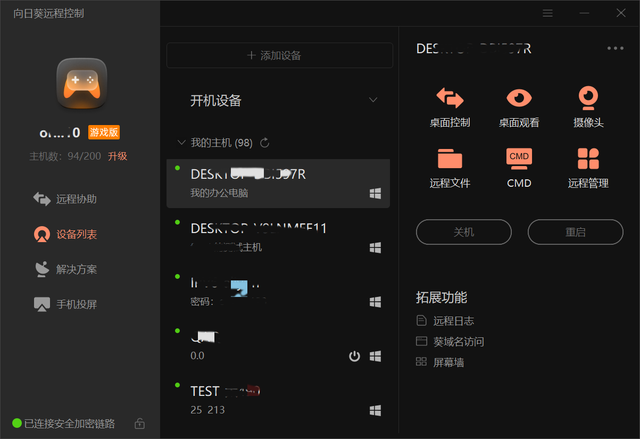Click Windows icon on DESKTOP 11 host row

click(x=375, y=248)
